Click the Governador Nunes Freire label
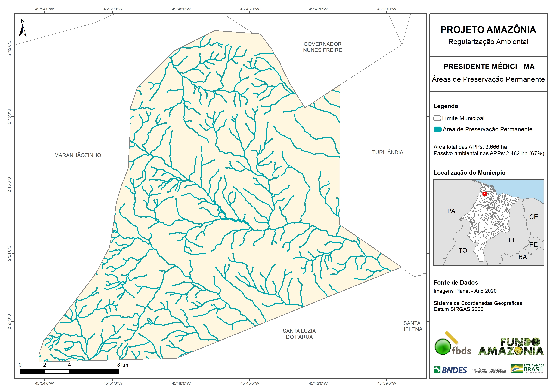Image resolution: width=555 pixels, height=392 pixels. point(322,47)
